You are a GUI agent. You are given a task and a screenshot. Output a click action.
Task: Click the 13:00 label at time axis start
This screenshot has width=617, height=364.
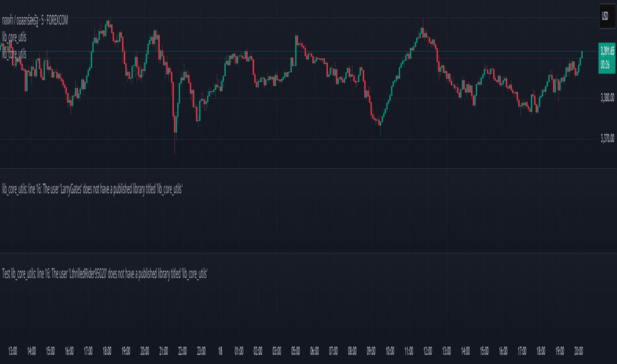[13, 351]
